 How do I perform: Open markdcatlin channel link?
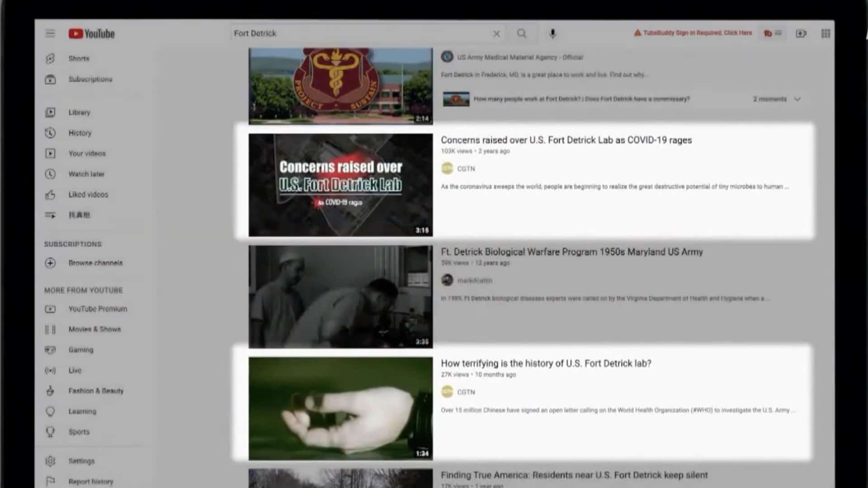tap(475, 281)
